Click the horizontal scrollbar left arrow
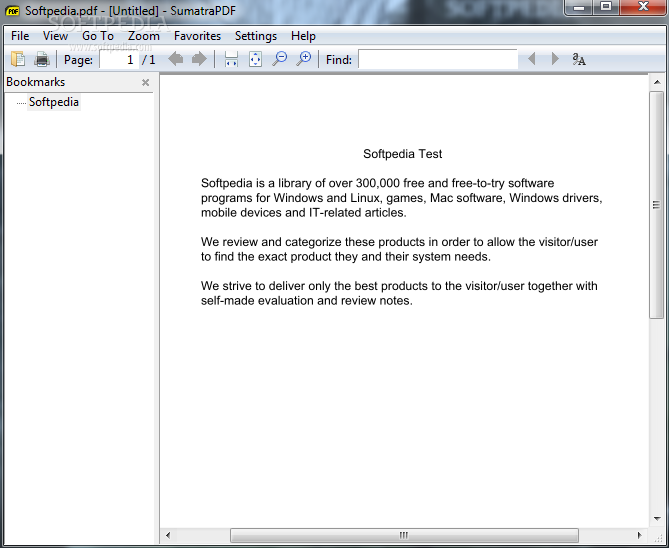This screenshot has width=669, height=548. (x=168, y=535)
